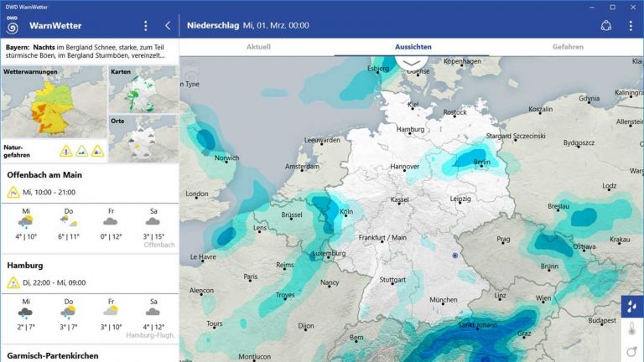Click the third Naturgefahren warning triangle
The width and height of the screenshot is (644, 362).
[x=97, y=152]
